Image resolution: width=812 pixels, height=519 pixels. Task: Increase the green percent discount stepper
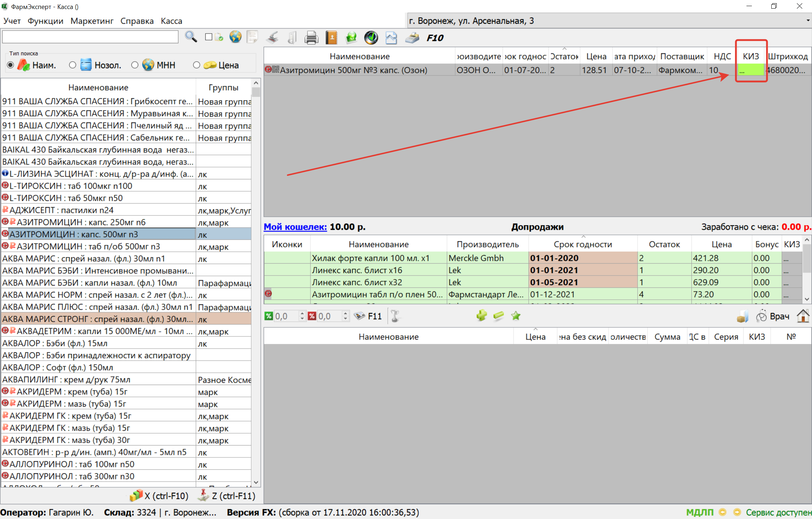tap(302, 314)
